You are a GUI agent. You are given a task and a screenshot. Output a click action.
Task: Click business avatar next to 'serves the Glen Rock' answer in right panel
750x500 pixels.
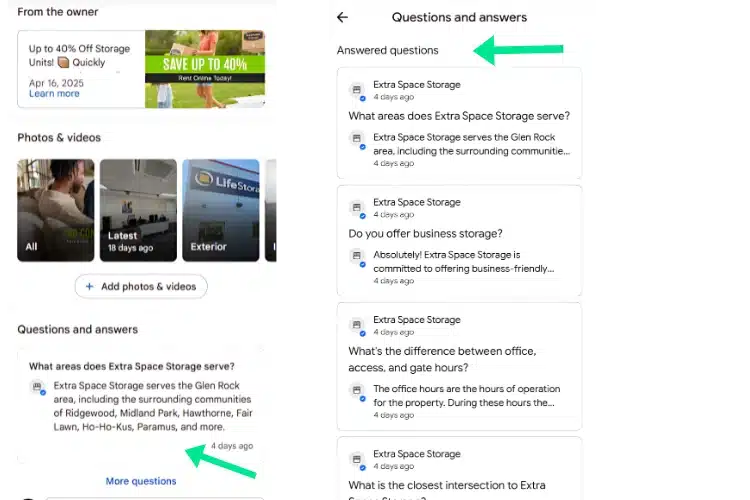point(357,139)
